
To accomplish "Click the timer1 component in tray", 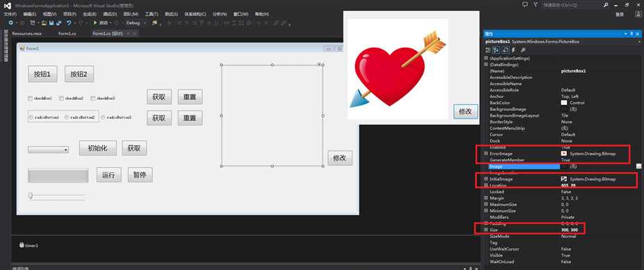I will click(28, 246).
